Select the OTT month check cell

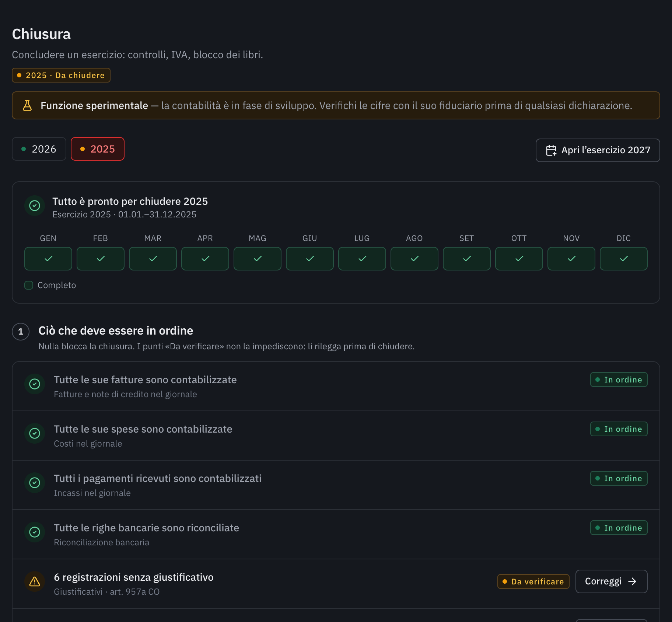(x=519, y=259)
